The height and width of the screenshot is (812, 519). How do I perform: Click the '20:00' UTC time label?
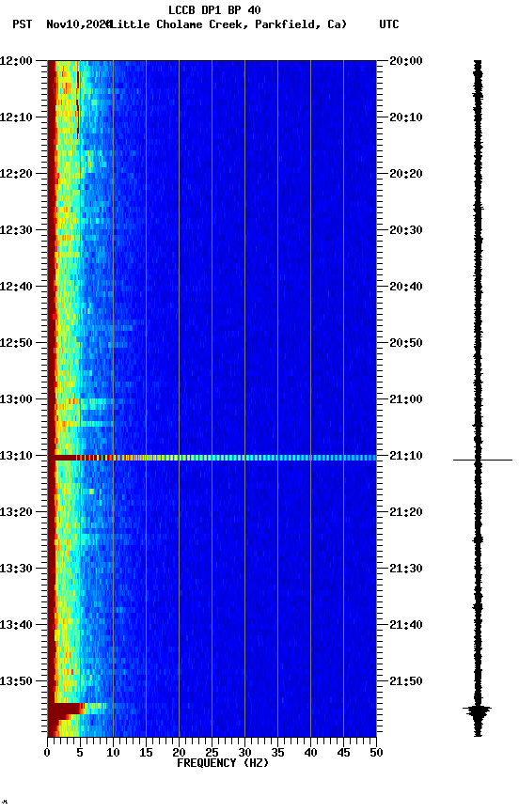(406, 61)
